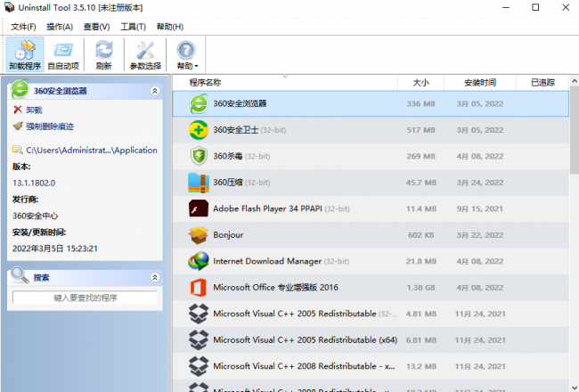The height and width of the screenshot is (392, 579).
Task: Open the C:\Users\Administrat...\Application folder path
Action: (92, 150)
